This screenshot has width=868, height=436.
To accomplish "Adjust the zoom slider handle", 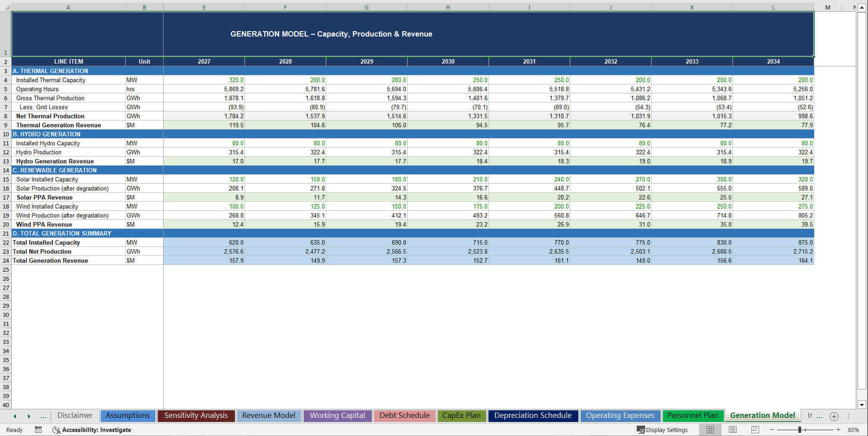I will [800, 430].
